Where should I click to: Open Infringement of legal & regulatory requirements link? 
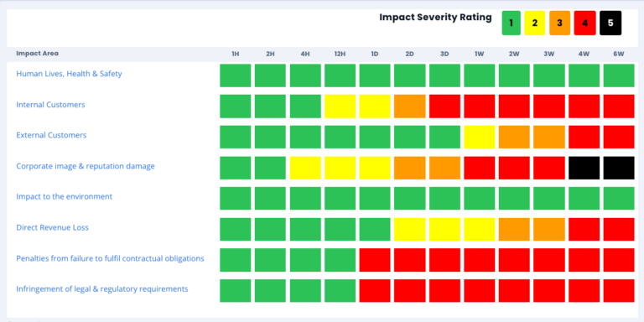tap(101, 289)
